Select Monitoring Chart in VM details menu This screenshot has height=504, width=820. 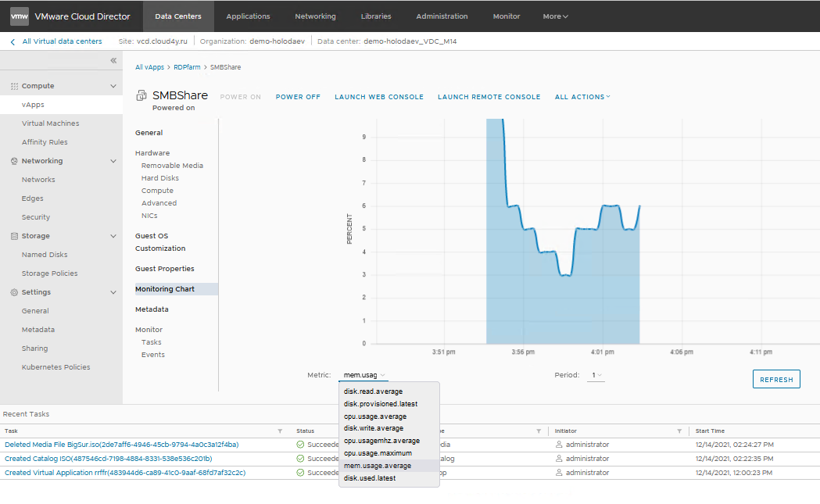pos(176,289)
